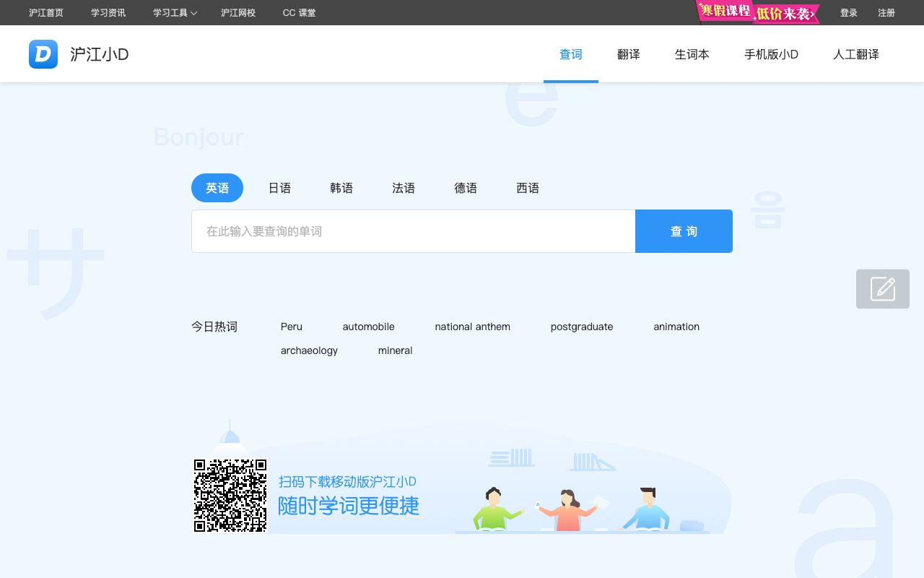The width and height of the screenshot is (924, 578).
Task: Click the 沪江小D logo icon
Action: point(43,53)
